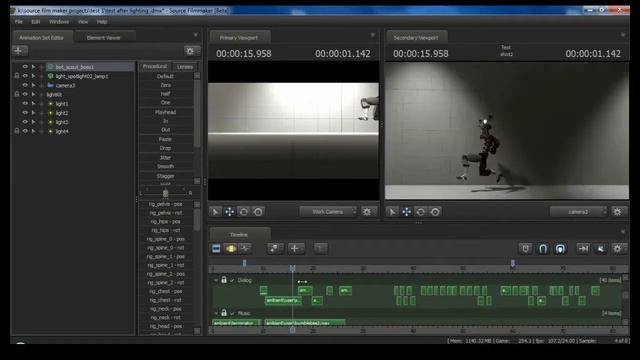
Task: Toggle visibility eye of camera3
Action: 25,85
